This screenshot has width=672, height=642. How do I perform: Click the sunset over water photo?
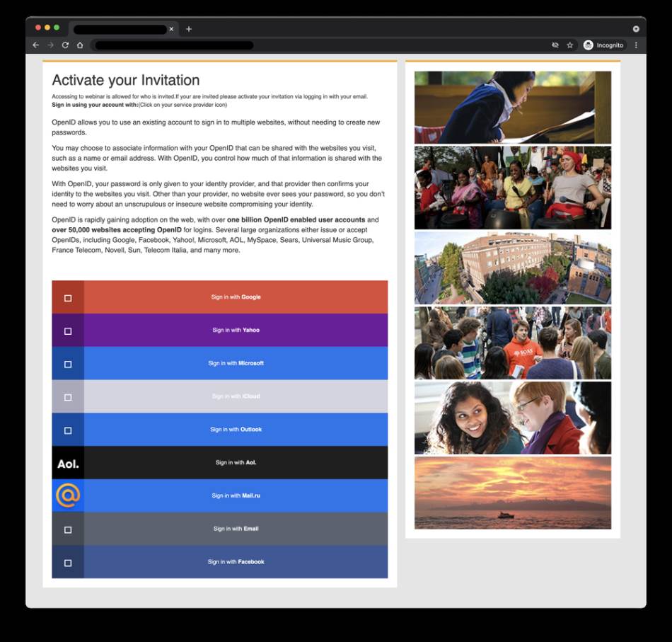click(512, 493)
